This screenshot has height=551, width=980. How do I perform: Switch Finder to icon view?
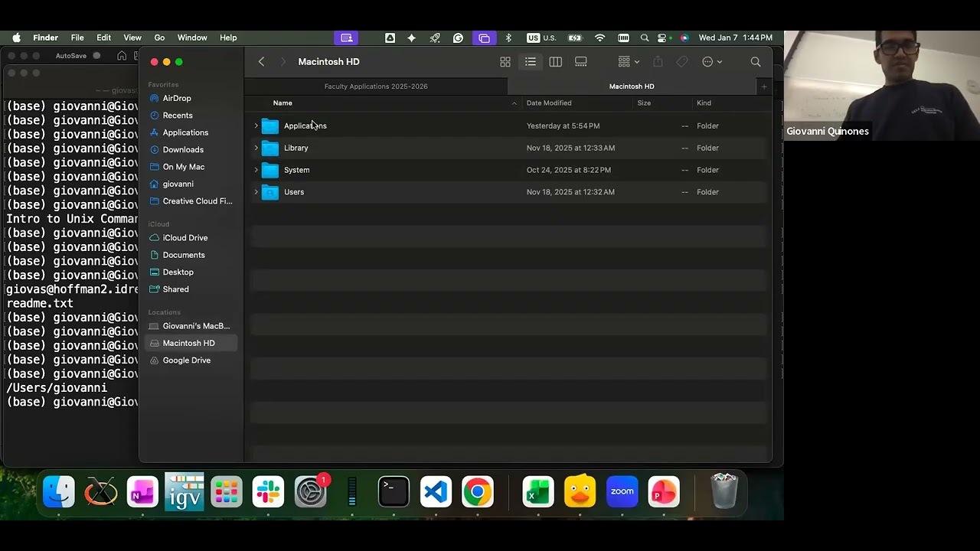click(505, 62)
